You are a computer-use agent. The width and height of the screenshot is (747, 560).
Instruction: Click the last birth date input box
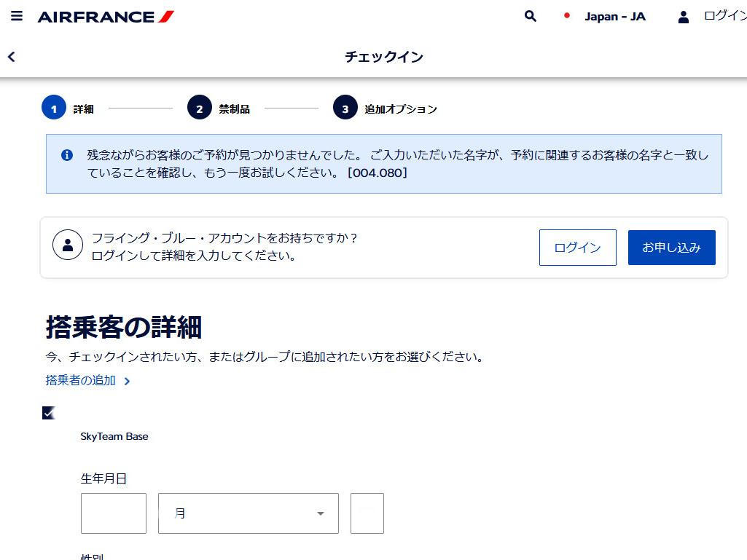(367, 513)
